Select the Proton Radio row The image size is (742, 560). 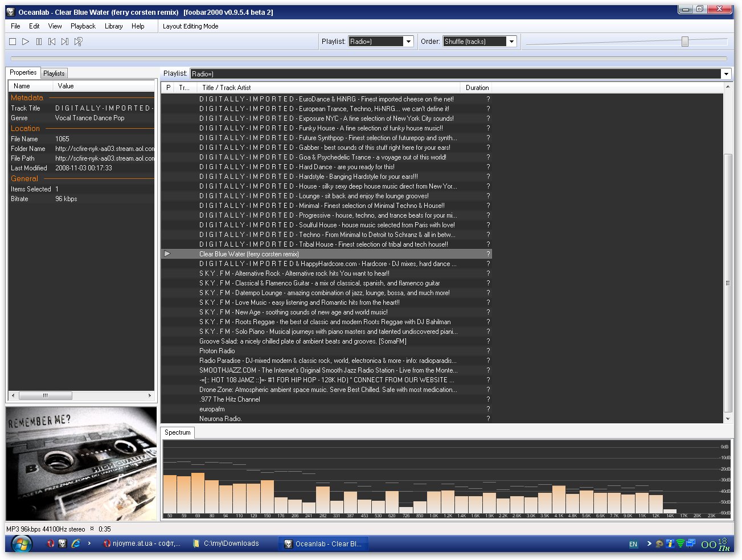tap(326, 351)
